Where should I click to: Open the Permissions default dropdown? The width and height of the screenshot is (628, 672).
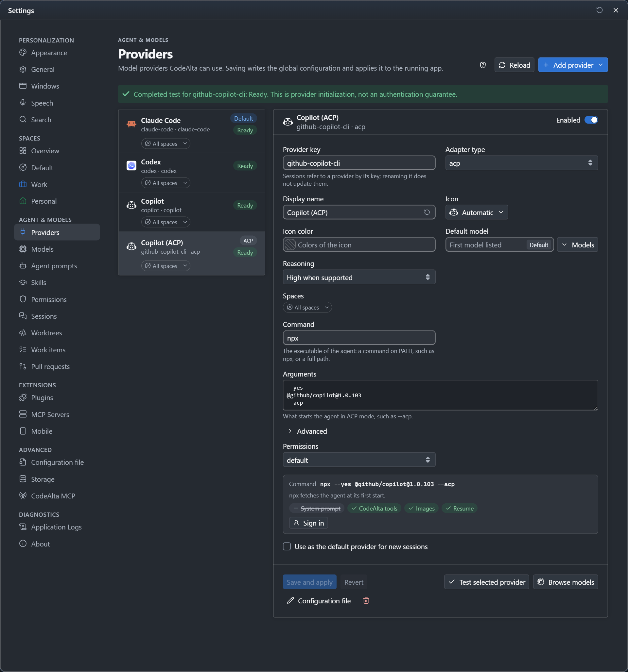coord(359,460)
